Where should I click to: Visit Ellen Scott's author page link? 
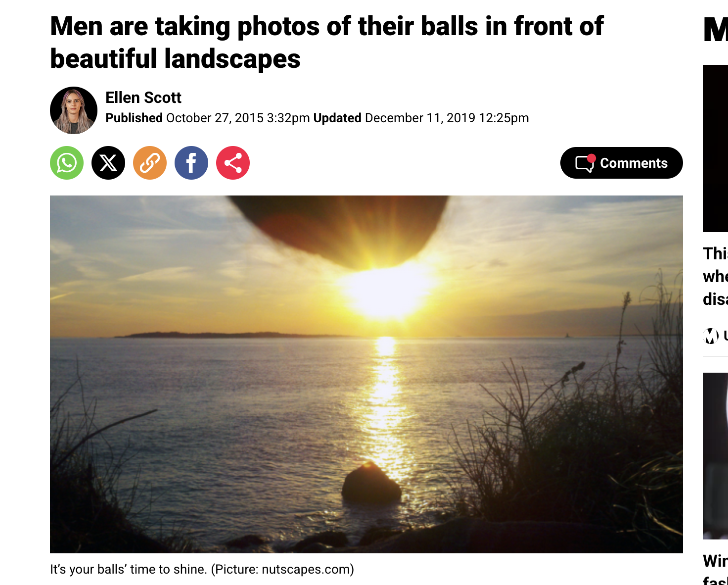click(x=143, y=97)
